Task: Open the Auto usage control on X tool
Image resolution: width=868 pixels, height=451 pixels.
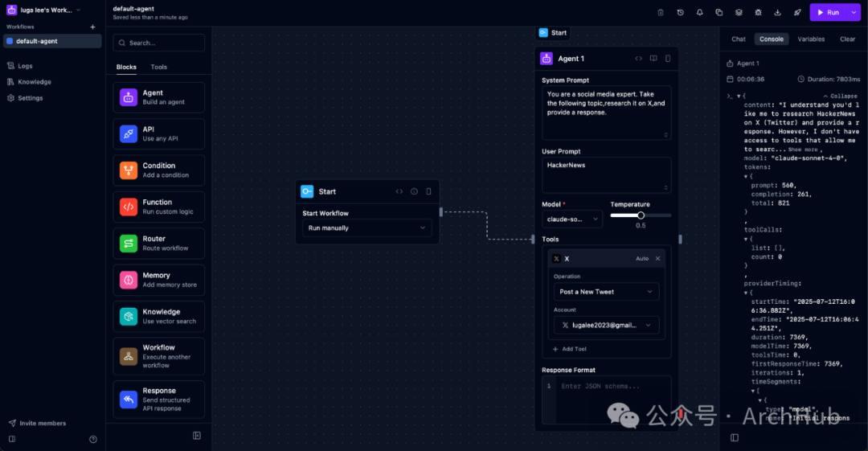Action: click(x=642, y=259)
